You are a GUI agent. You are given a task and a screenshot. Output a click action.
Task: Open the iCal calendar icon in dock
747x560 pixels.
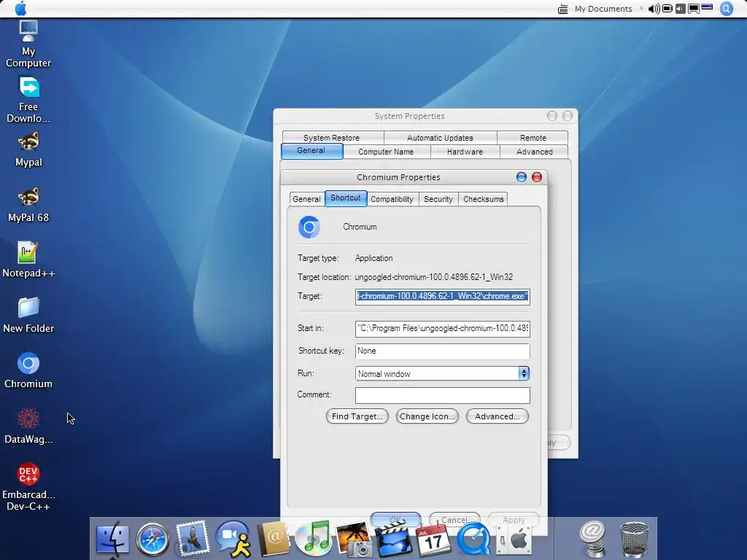433,540
